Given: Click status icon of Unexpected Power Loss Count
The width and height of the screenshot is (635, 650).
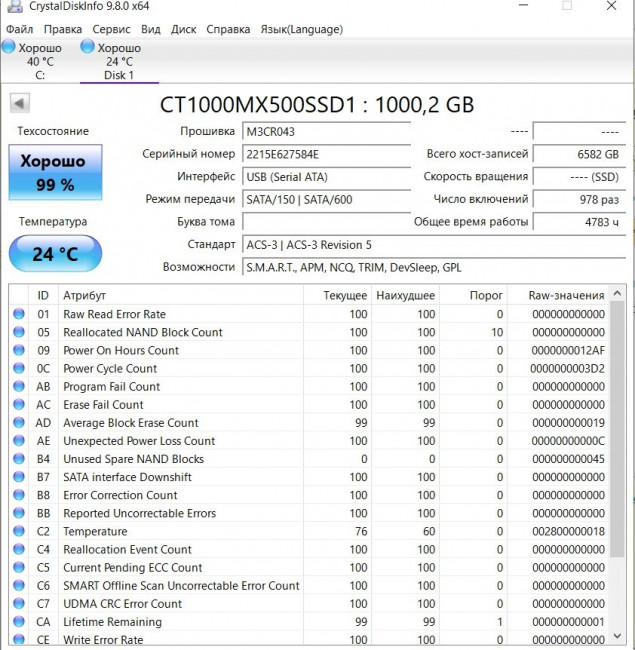Looking at the screenshot, I should tap(19, 440).
